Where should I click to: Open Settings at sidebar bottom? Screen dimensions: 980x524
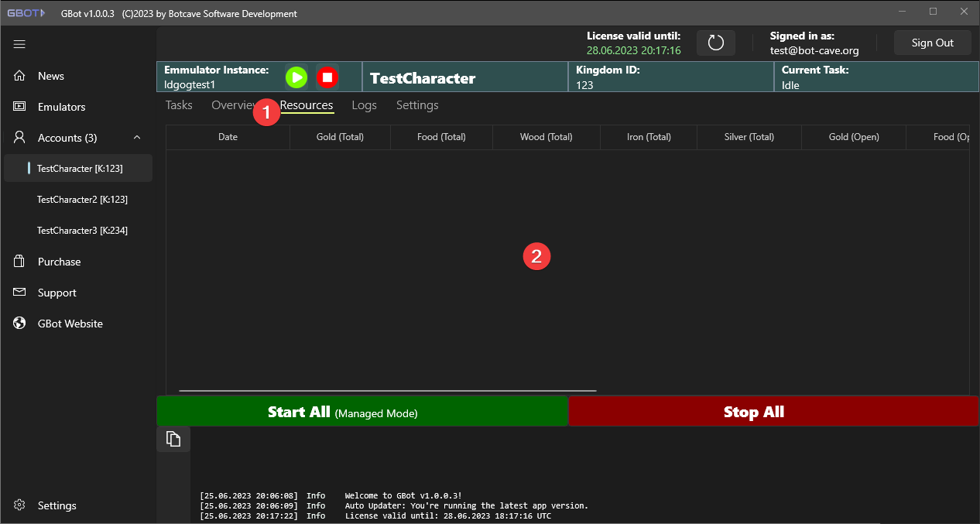(x=57, y=505)
